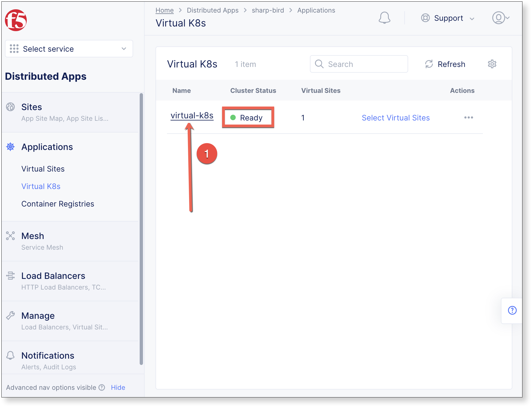Click the sidebar scrollbar
The width and height of the screenshot is (532, 407).
tap(141, 229)
